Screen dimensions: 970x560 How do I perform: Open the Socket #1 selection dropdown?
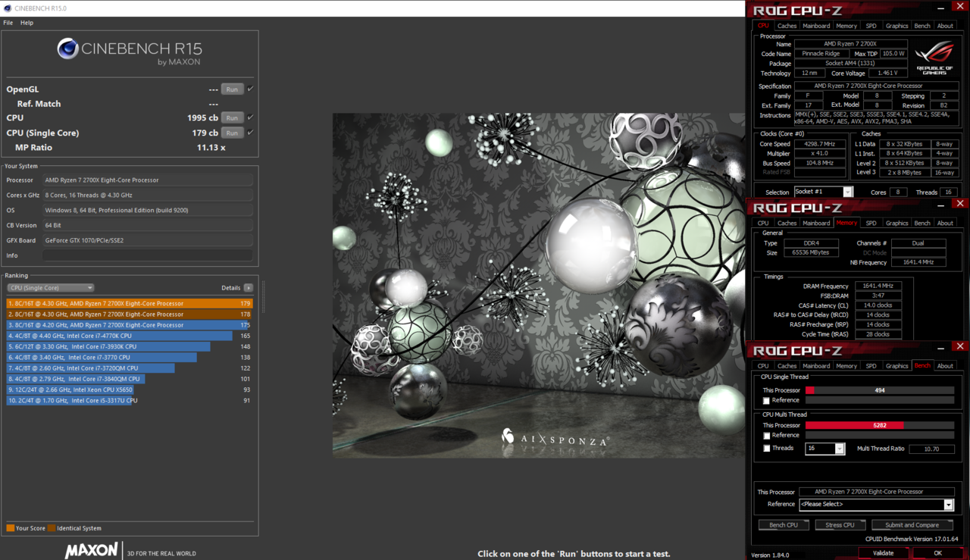coord(823,192)
